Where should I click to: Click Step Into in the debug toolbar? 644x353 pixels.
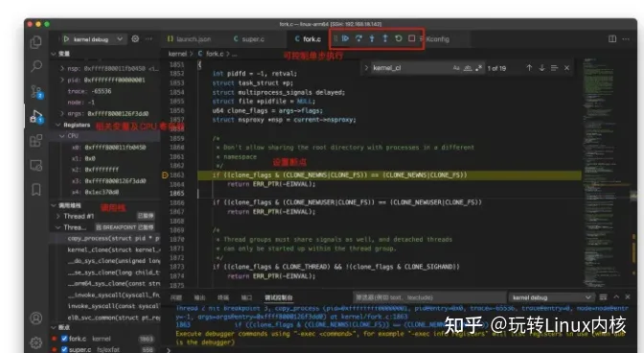pos(372,38)
